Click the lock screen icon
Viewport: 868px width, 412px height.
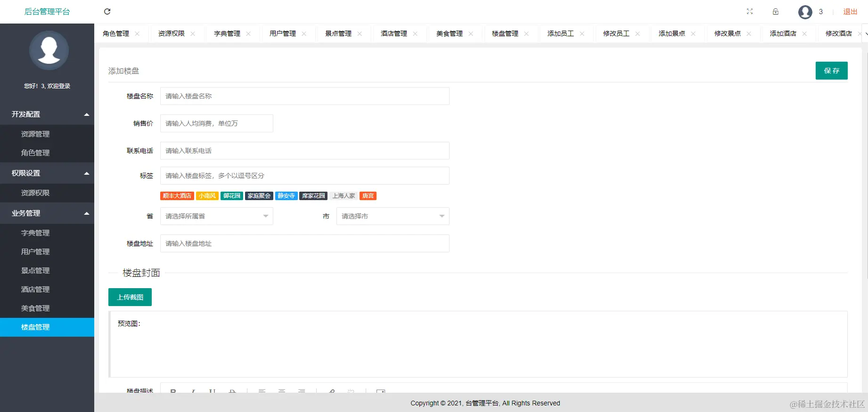[776, 12]
